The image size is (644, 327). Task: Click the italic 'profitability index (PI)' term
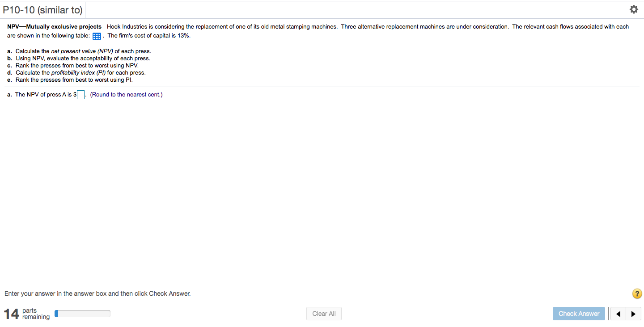79,73
